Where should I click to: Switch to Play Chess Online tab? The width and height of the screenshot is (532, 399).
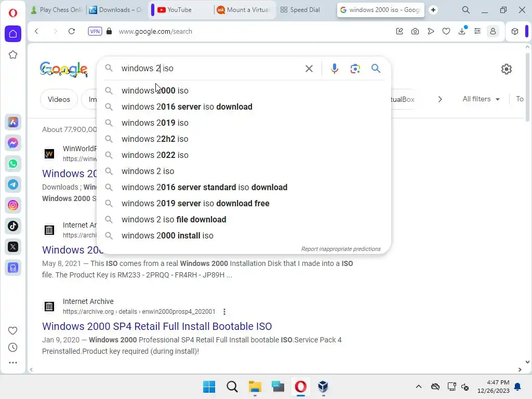coord(57,10)
